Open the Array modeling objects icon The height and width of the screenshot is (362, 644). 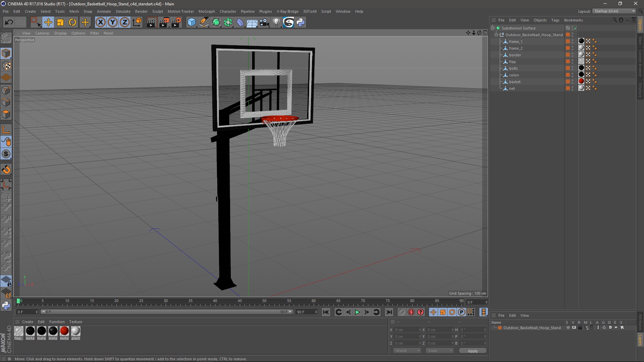coord(228,22)
